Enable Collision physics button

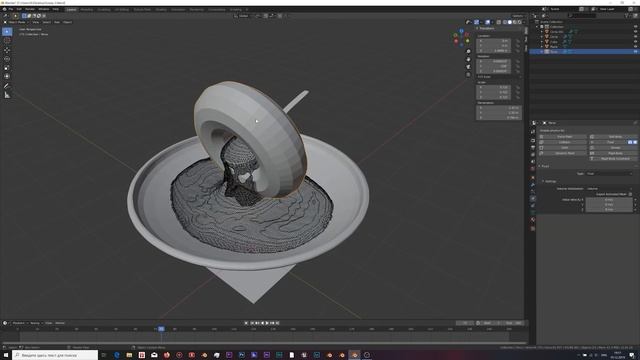coord(563,142)
